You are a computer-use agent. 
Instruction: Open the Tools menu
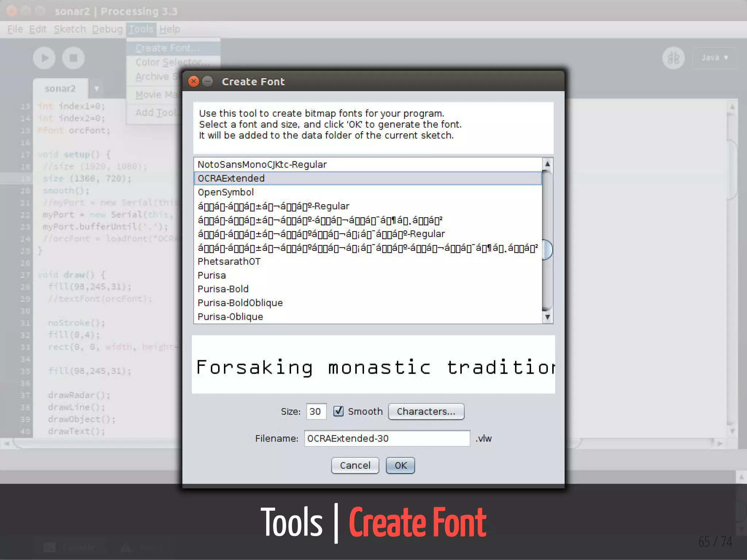141,29
